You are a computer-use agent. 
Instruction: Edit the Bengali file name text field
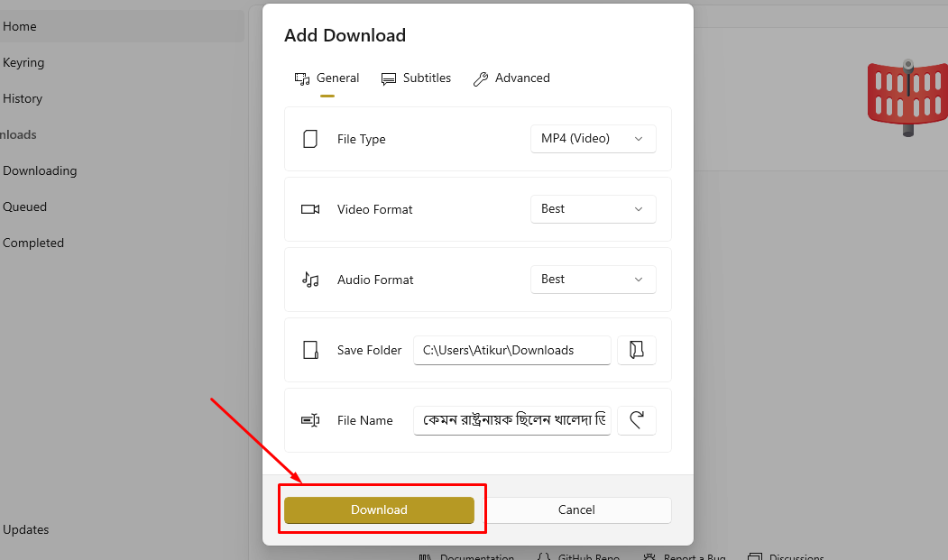511,420
